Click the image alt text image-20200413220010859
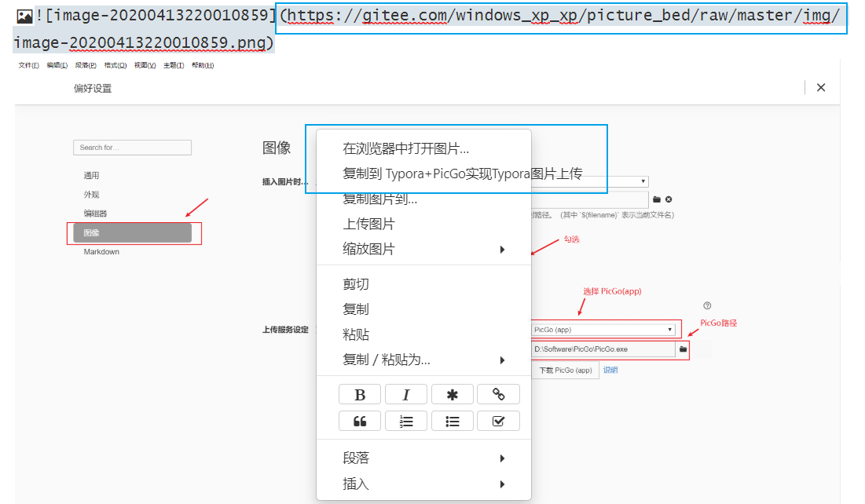865x504 pixels. (161, 16)
